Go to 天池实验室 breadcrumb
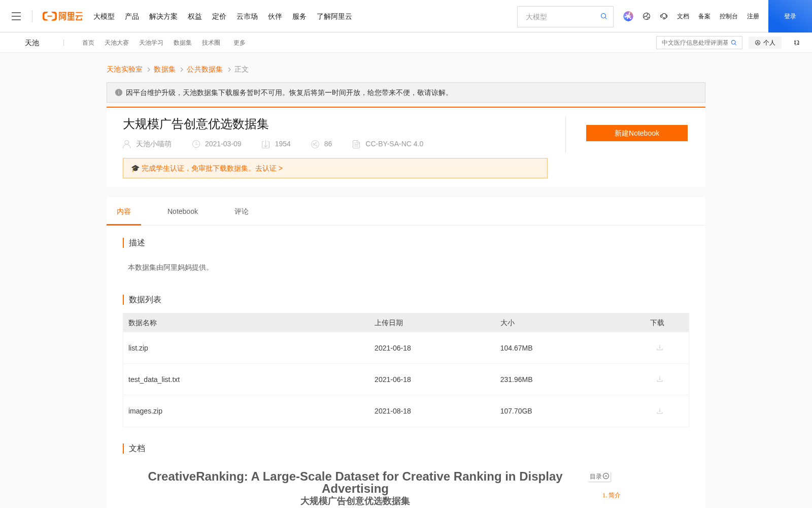The height and width of the screenshot is (508, 812). click(124, 69)
